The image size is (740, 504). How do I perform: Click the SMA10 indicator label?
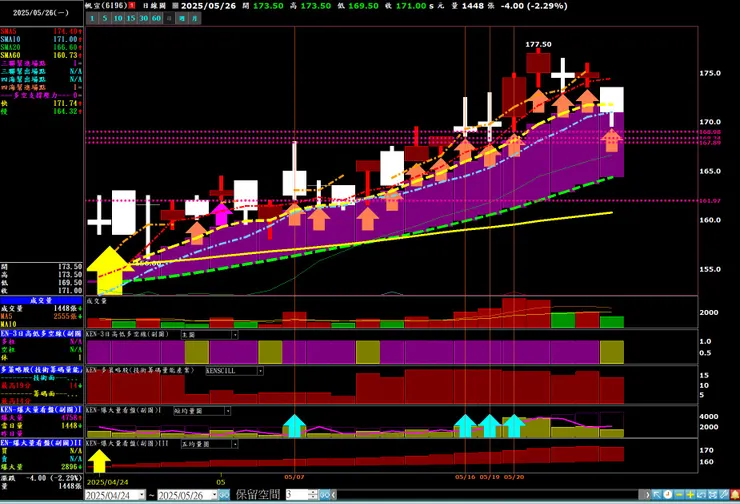click(10, 39)
